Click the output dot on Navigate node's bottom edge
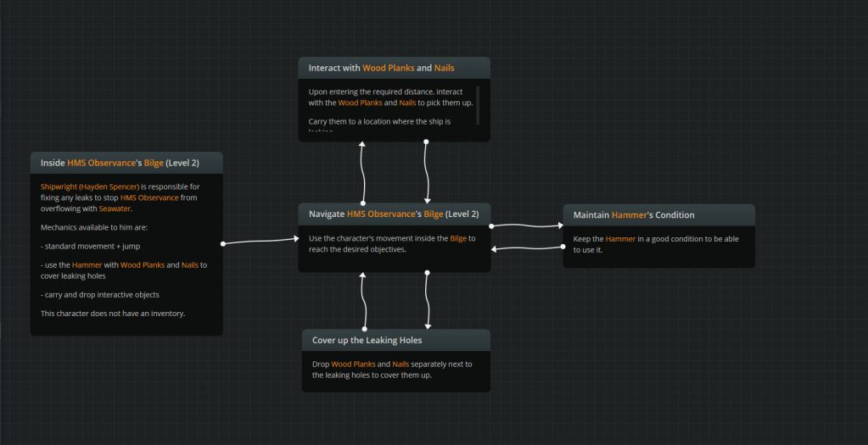Image resolution: width=868 pixels, height=445 pixels. click(x=427, y=273)
